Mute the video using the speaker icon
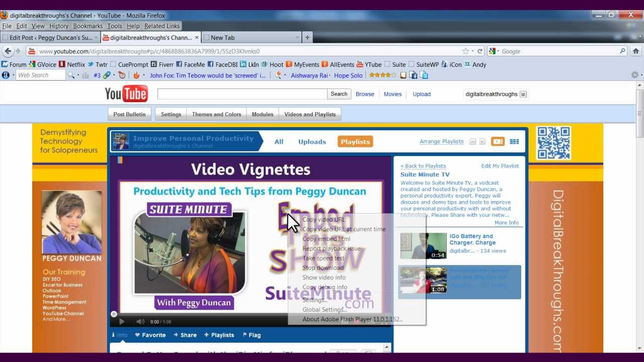This screenshot has height=362, width=644. [140, 322]
